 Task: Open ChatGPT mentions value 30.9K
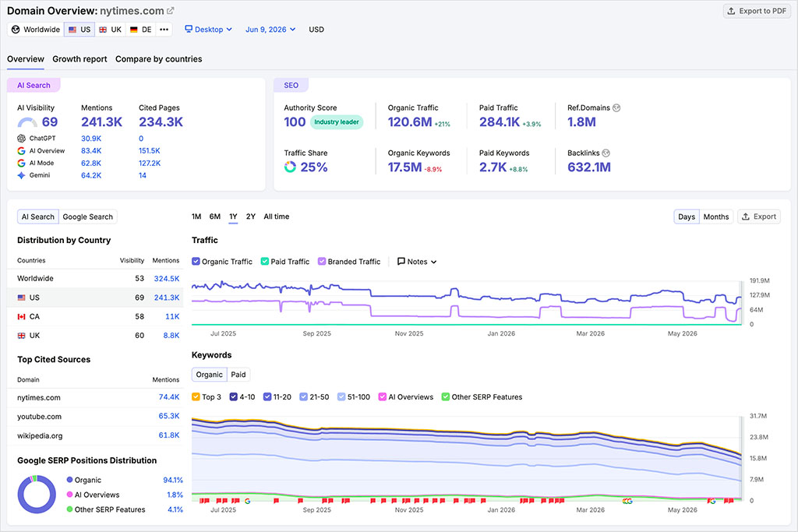pos(91,139)
